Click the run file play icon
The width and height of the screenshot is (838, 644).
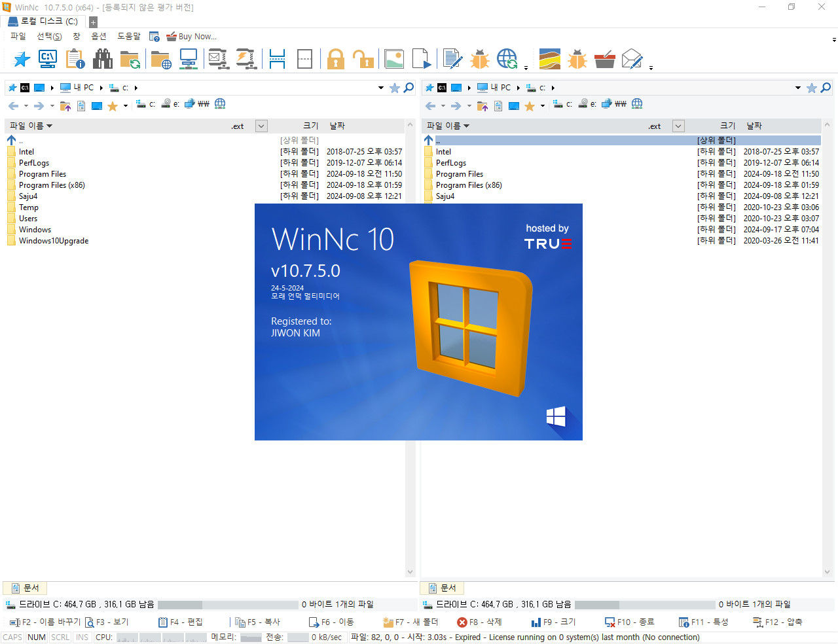(422, 60)
